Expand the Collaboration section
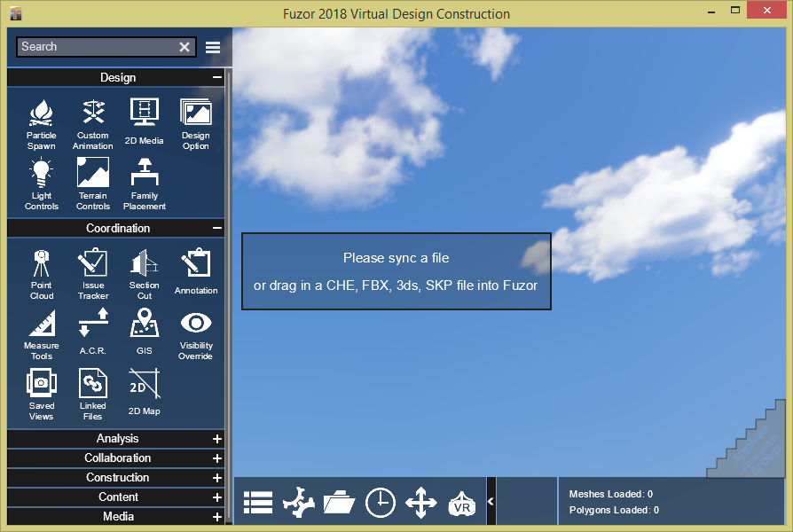The width and height of the screenshot is (793, 532). point(116,458)
